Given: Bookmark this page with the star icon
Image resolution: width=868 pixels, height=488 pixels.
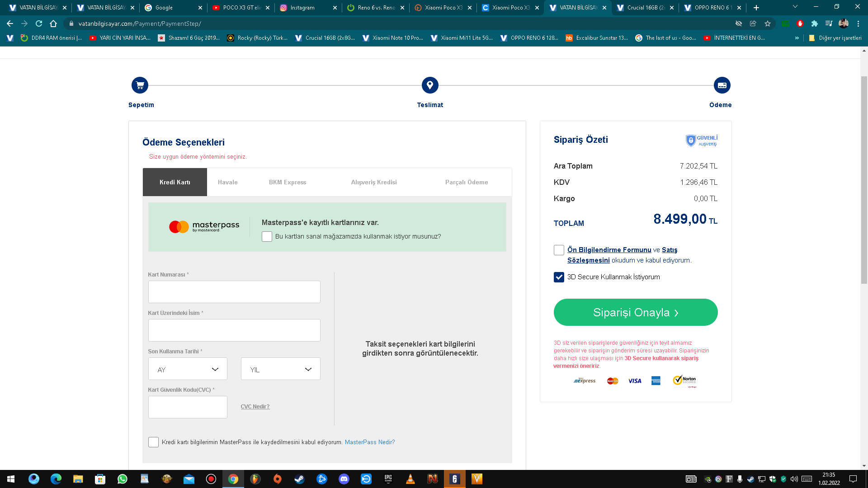Looking at the screenshot, I should [x=768, y=23].
